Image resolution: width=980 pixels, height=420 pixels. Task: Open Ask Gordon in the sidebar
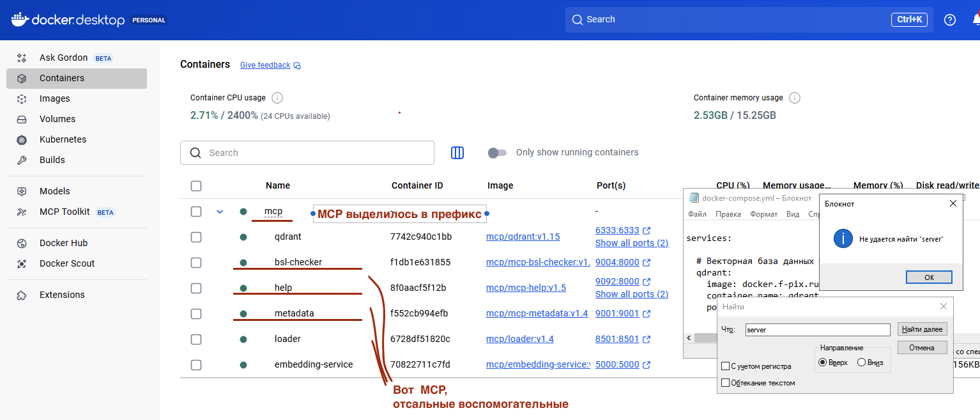point(63,58)
